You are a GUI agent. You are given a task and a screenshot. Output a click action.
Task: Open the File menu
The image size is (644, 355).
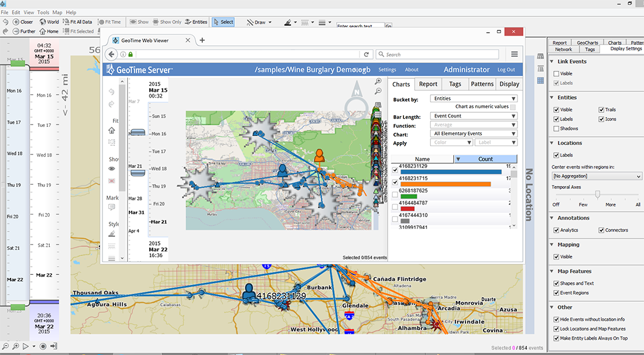point(5,12)
